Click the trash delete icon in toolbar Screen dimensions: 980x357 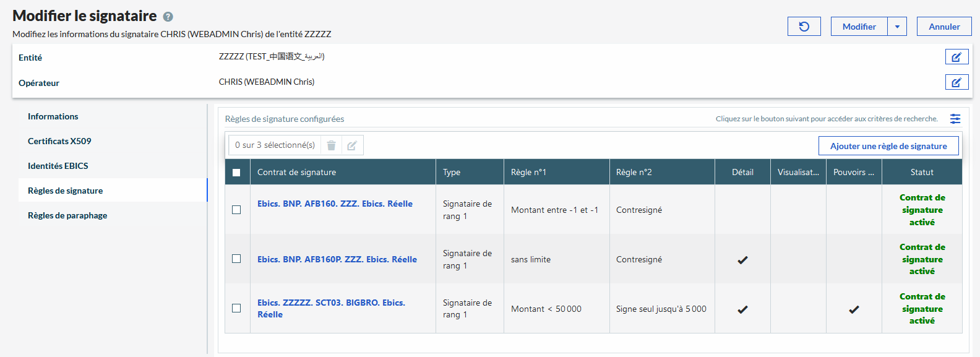pyautogui.click(x=331, y=145)
